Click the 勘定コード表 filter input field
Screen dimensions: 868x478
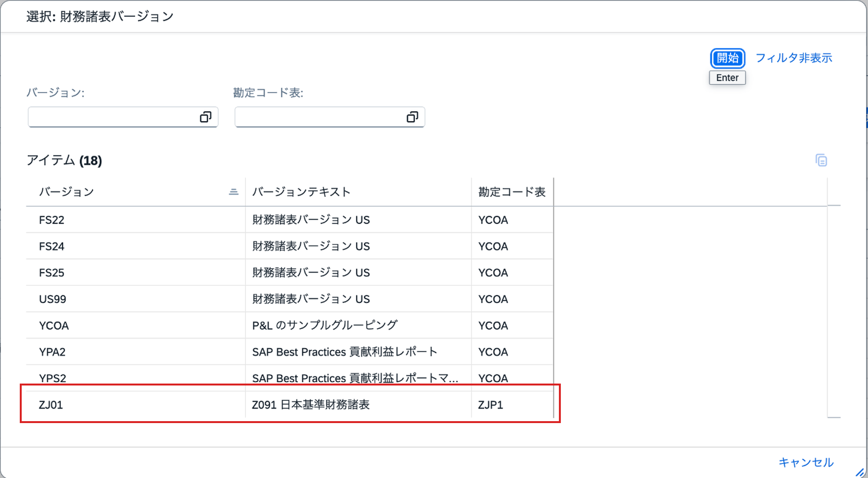point(330,117)
